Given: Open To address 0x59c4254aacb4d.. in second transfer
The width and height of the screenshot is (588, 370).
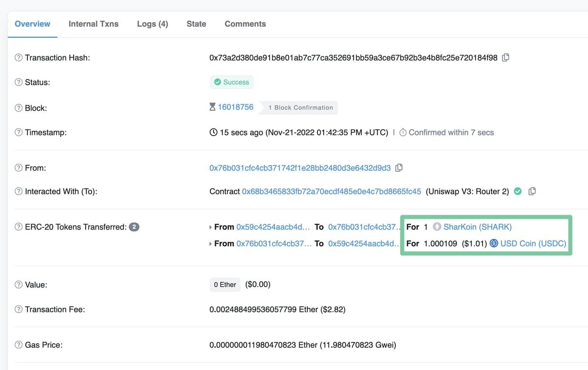Looking at the screenshot, I should point(364,243).
